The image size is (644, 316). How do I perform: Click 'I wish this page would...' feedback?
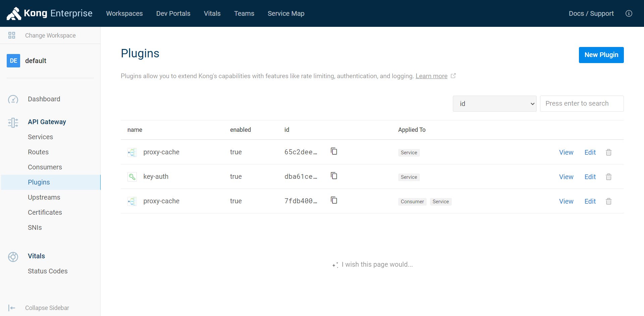377,265
